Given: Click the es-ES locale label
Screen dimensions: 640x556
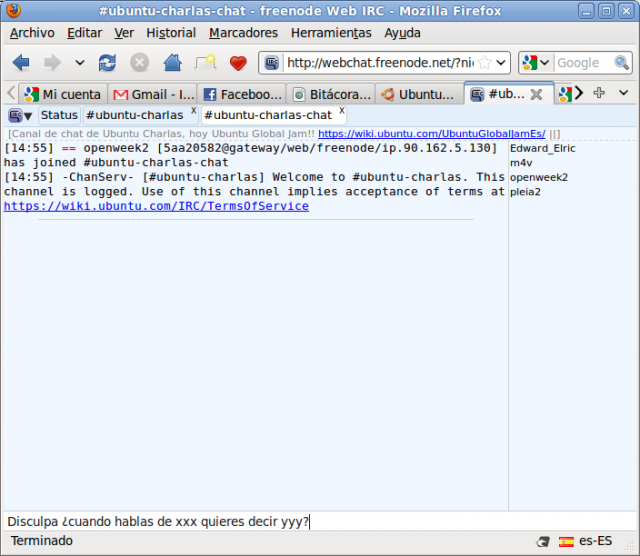Looking at the screenshot, I should tap(596, 541).
